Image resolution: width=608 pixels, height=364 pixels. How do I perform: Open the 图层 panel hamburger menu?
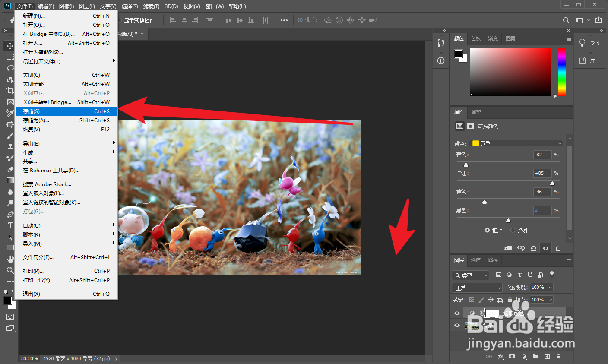pos(568,260)
